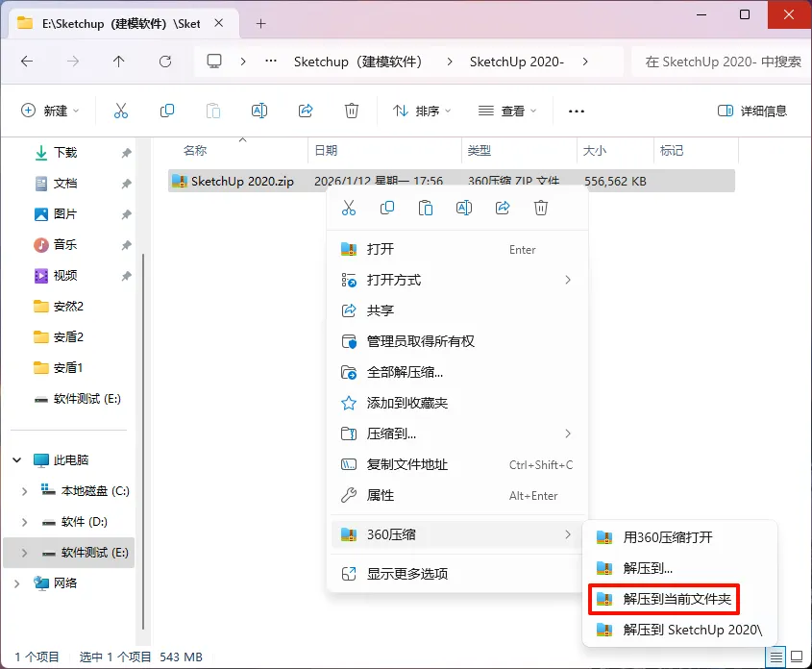The height and width of the screenshot is (669, 812).
Task: Click the Share icon in context menu
Action: tap(503, 209)
